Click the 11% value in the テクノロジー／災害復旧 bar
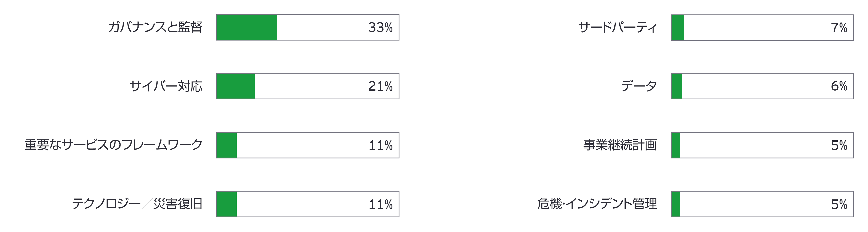The height and width of the screenshot is (232, 868). point(380,204)
